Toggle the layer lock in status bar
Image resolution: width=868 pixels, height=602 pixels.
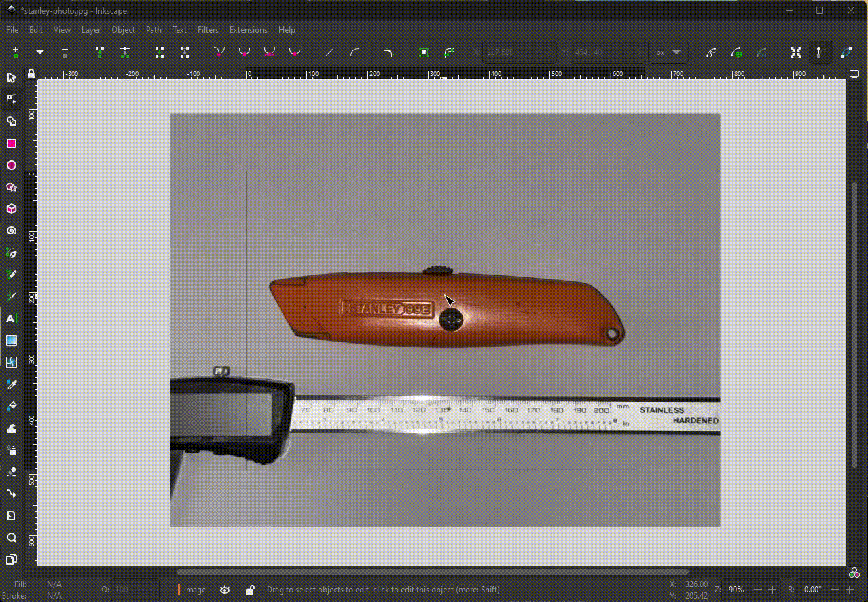(249, 590)
